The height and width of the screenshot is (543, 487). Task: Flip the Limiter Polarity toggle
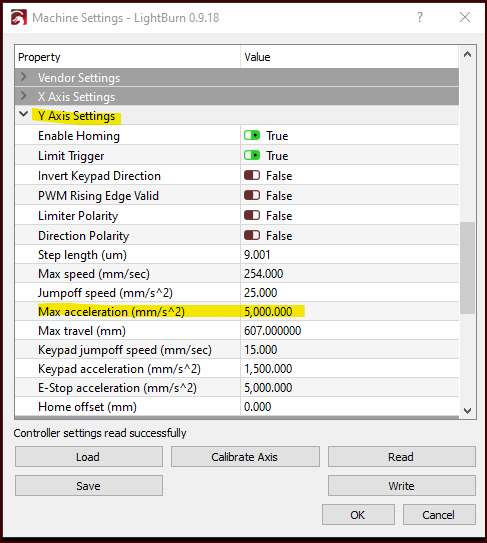(252, 216)
